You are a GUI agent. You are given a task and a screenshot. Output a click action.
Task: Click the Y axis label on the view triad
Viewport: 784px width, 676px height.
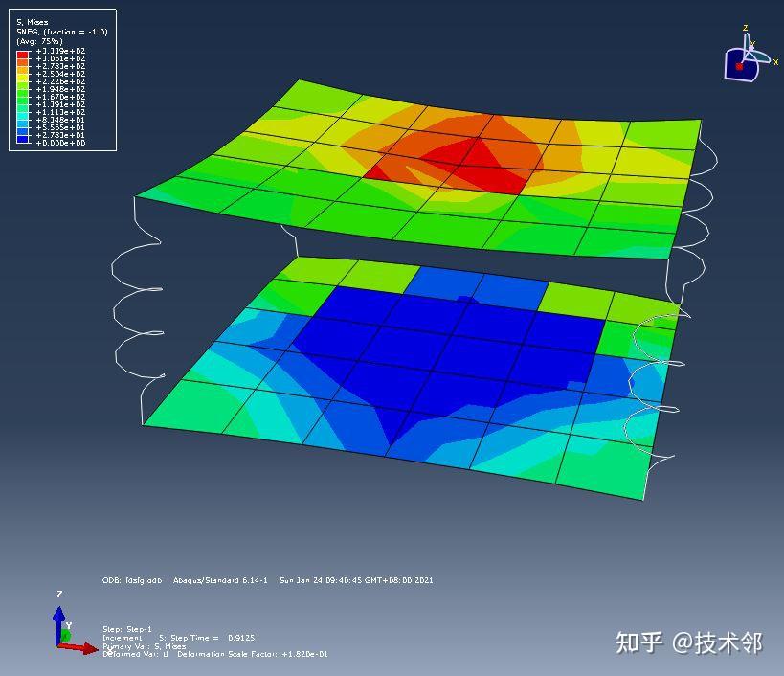[753, 43]
